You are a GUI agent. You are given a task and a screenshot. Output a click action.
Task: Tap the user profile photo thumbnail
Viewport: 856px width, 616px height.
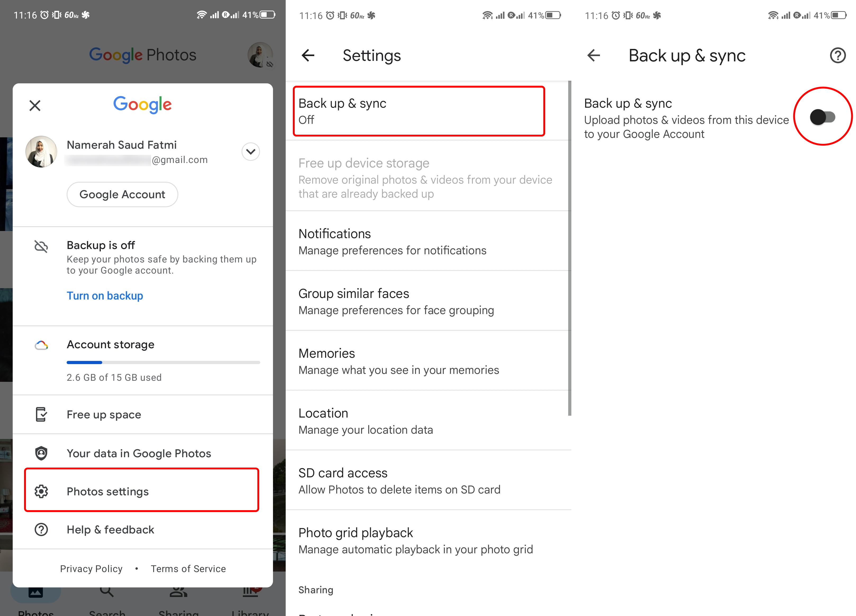tap(262, 55)
